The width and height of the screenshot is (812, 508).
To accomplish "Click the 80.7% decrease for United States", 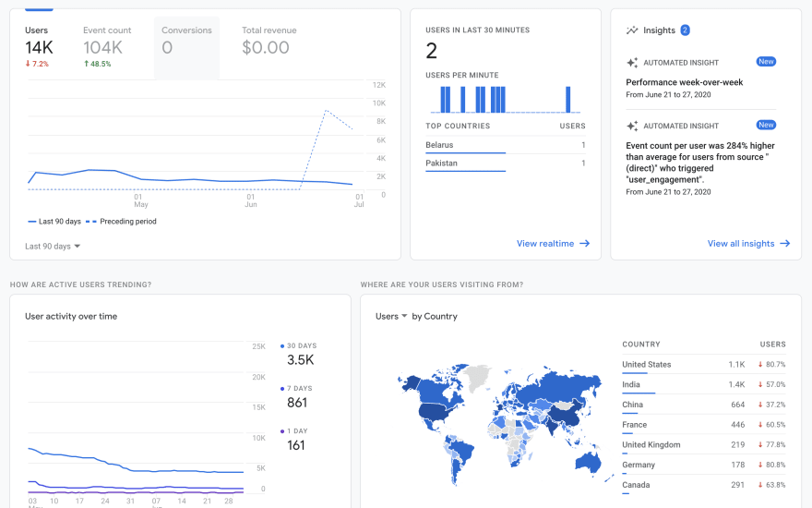I will pyautogui.click(x=771, y=365).
